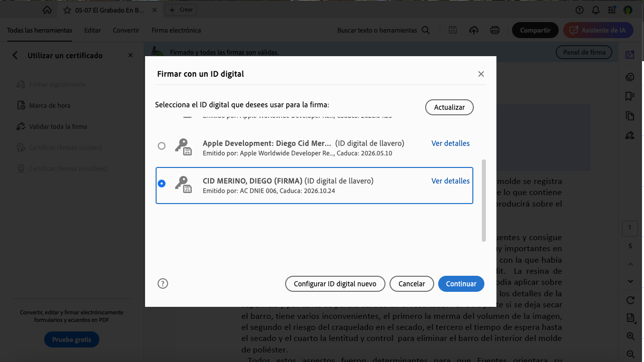Open the bookmarks panel icon

tap(629, 96)
